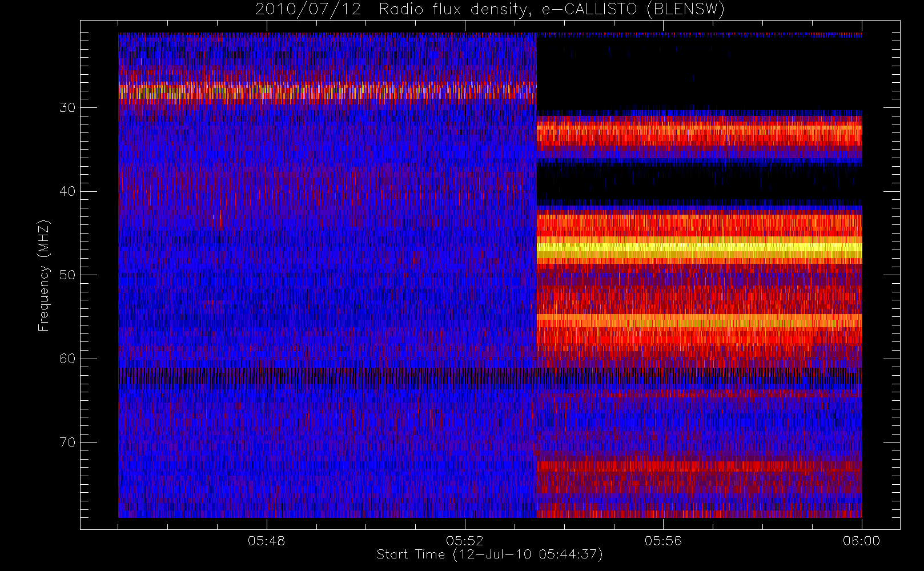Click the 70 frequency tick label

pos(67,443)
